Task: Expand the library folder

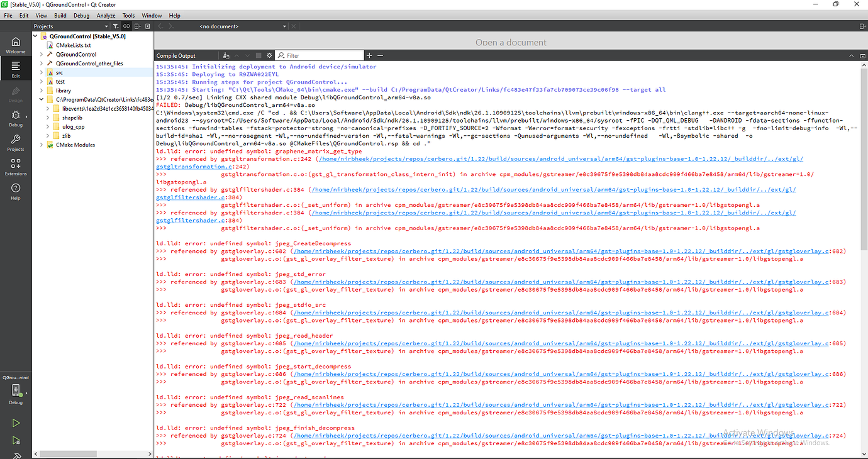Action: (x=42, y=91)
